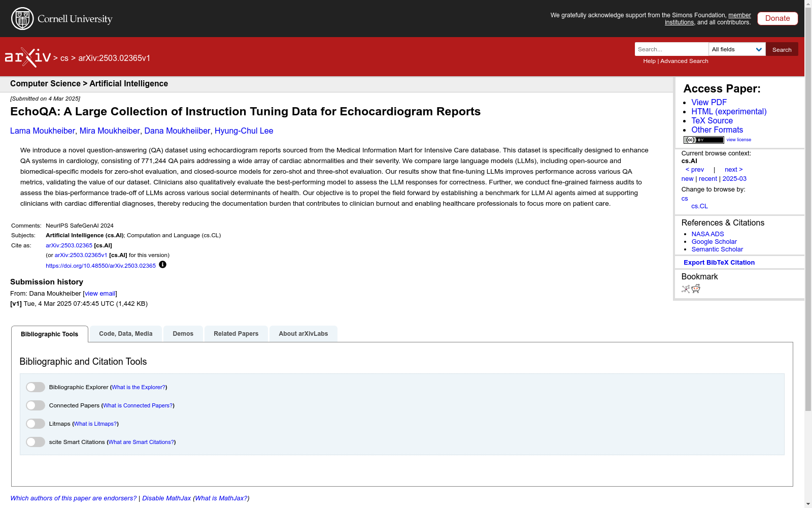
Task: Open the 2025-03 monthly listing
Action: [734, 179]
